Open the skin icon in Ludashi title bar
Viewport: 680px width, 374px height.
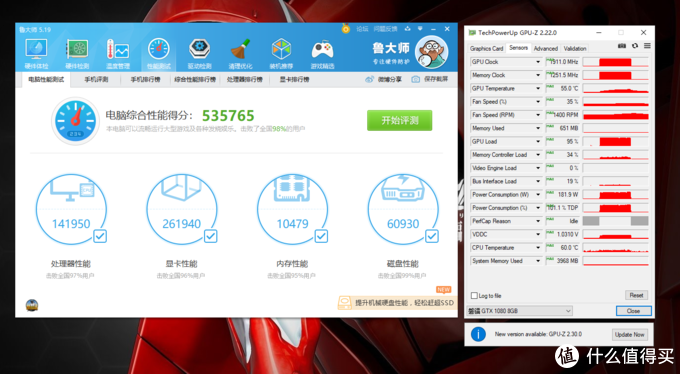pos(407,29)
